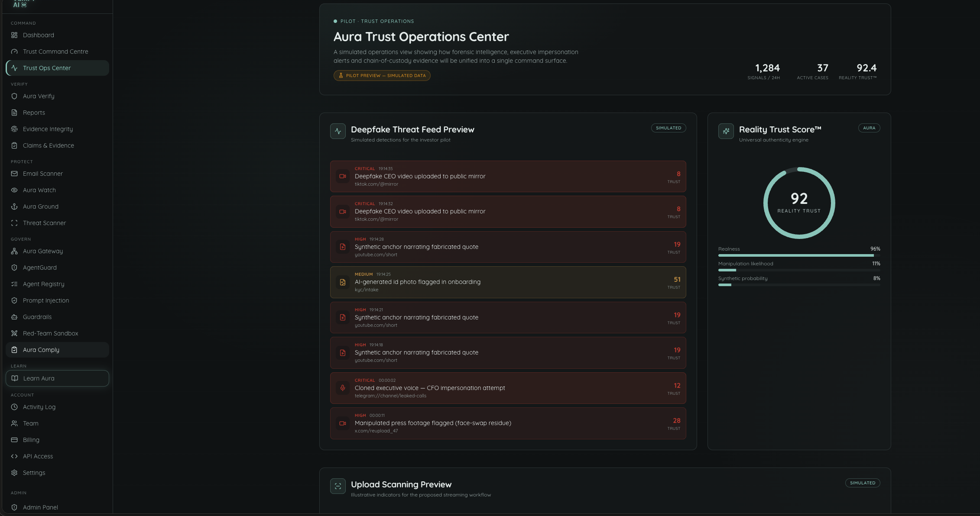Select Aura Comply in sidebar

(57, 350)
